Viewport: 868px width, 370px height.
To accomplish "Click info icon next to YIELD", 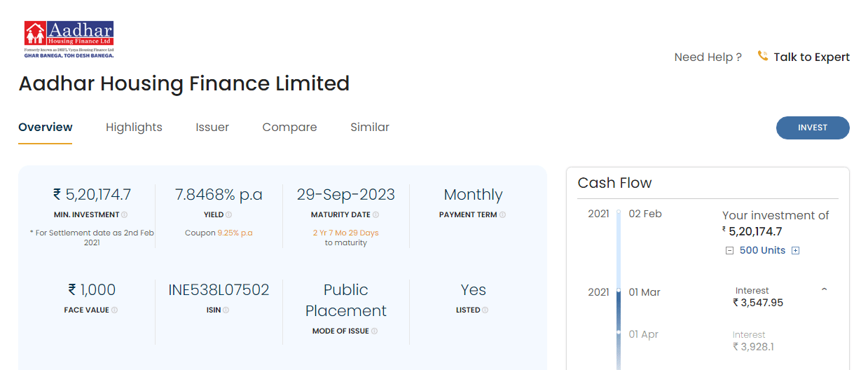I will 229,215.
